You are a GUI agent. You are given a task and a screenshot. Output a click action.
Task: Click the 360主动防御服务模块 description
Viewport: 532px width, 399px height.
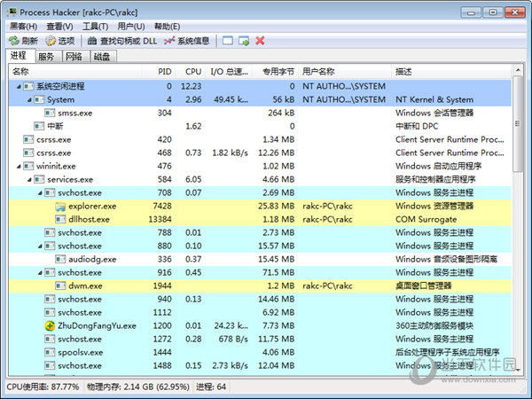point(434,326)
